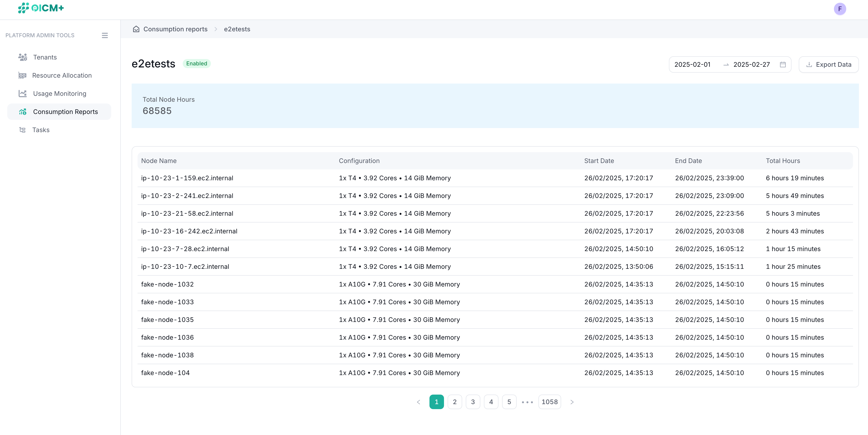
Task: Go to Consumption reports breadcrumb link
Action: point(175,29)
